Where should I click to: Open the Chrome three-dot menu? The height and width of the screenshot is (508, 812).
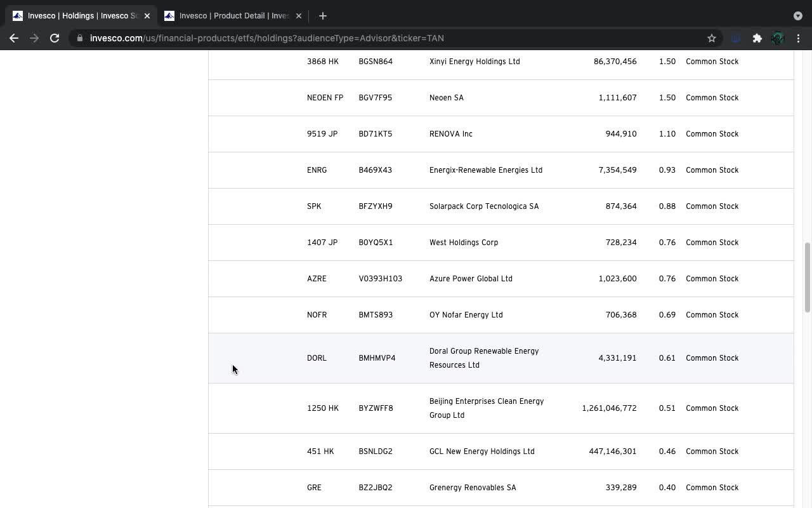coord(798,38)
